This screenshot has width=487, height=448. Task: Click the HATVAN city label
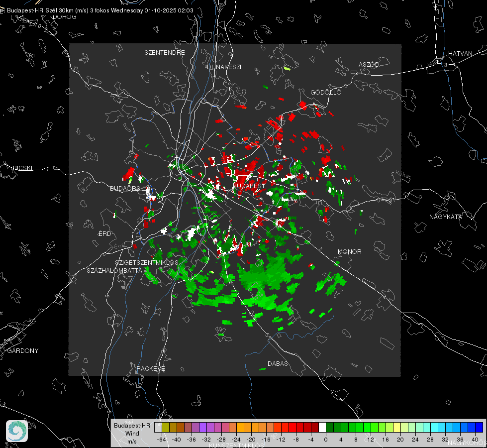460,53
